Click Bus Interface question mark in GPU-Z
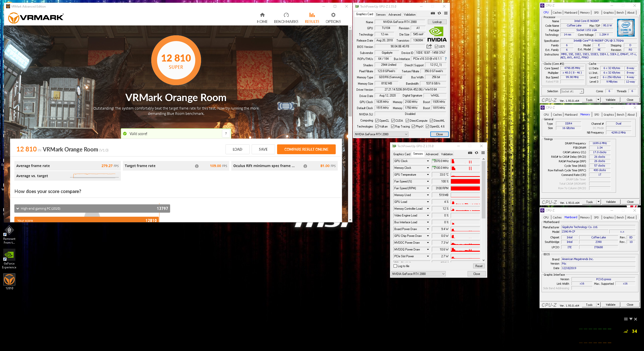The height and width of the screenshot is (351, 644). (x=446, y=59)
